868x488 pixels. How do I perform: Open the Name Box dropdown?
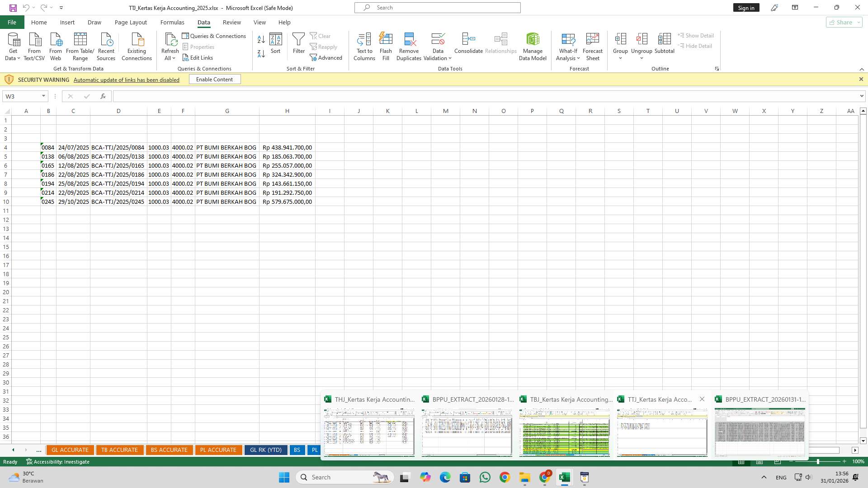(43, 96)
